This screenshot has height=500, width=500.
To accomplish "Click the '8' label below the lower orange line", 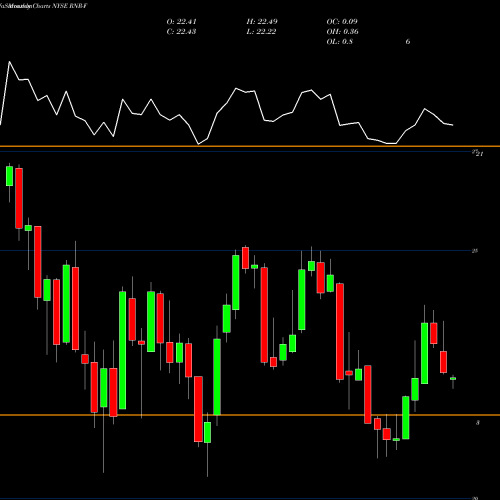I will tap(478, 423).
